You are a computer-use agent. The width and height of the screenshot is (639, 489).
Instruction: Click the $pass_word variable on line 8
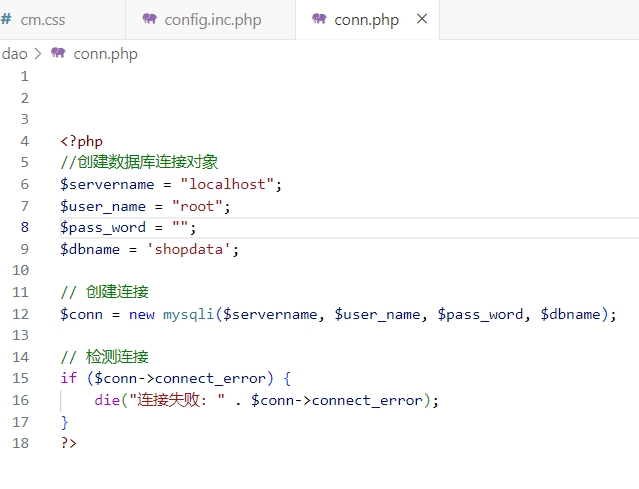(x=103, y=227)
